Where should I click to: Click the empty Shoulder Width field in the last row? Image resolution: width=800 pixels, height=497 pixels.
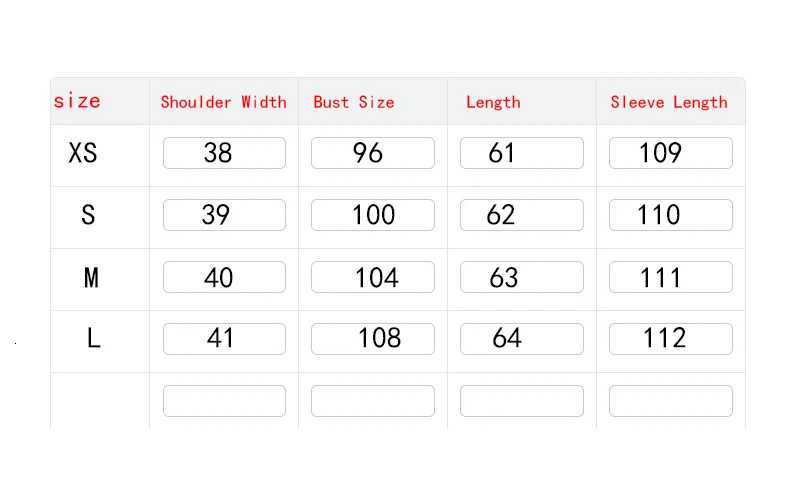pyautogui.click(x=224, y=401)
